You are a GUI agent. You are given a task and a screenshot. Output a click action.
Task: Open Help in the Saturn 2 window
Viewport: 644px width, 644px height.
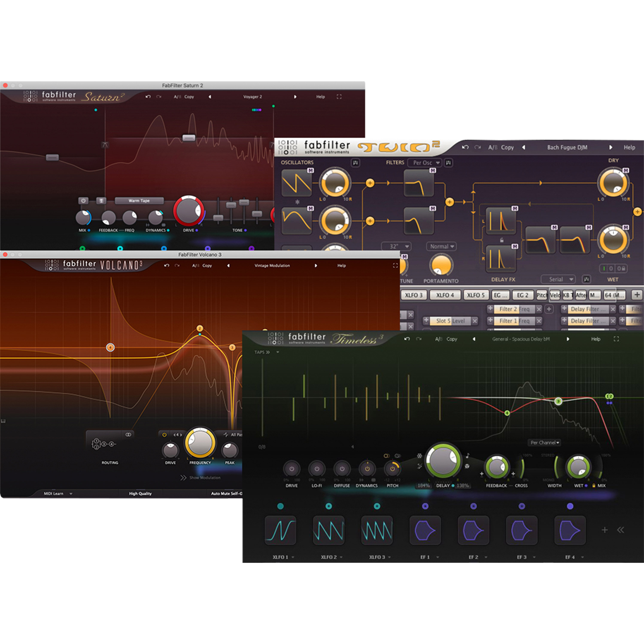(320, 97)
